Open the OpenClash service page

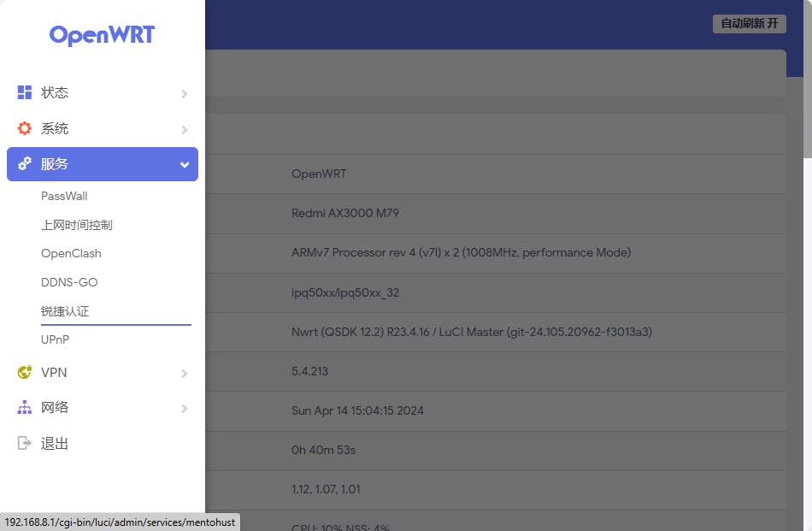point(71,253)
